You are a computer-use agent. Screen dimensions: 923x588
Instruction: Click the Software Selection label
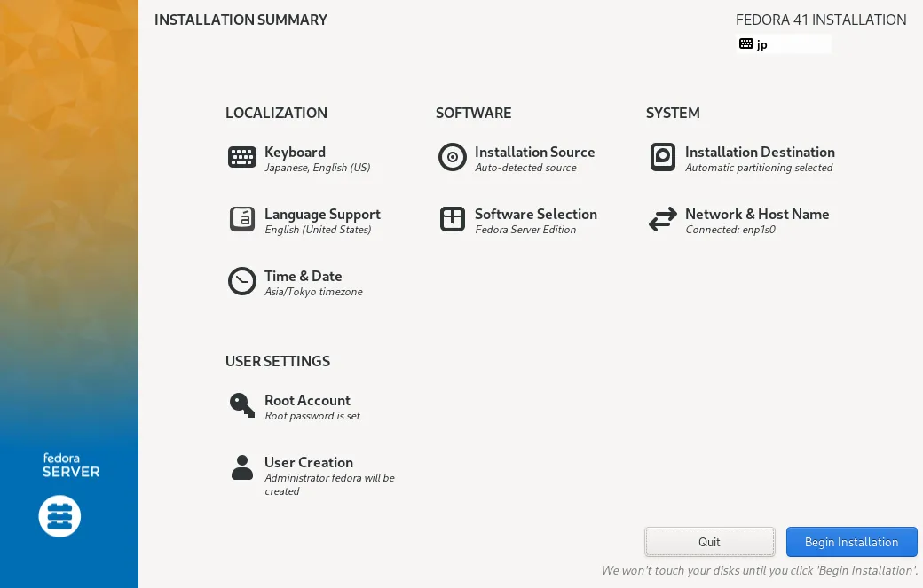535,214
